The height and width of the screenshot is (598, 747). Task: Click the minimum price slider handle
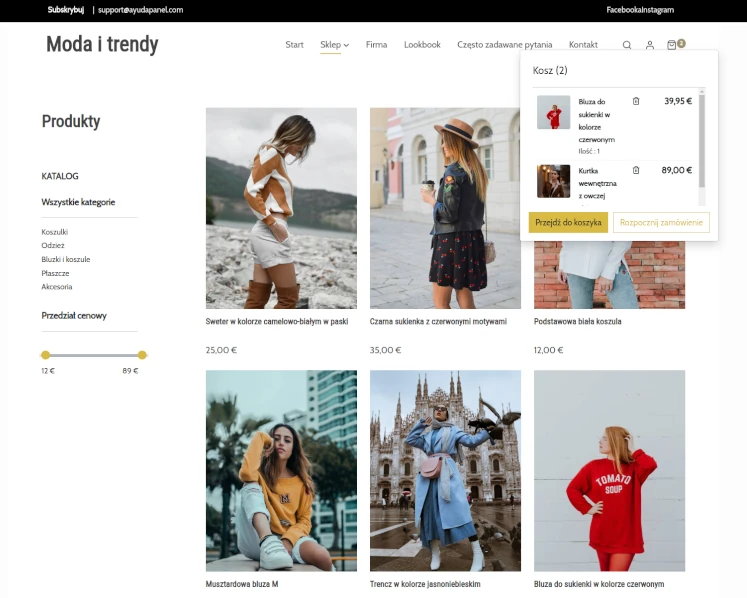click(46, 355)
